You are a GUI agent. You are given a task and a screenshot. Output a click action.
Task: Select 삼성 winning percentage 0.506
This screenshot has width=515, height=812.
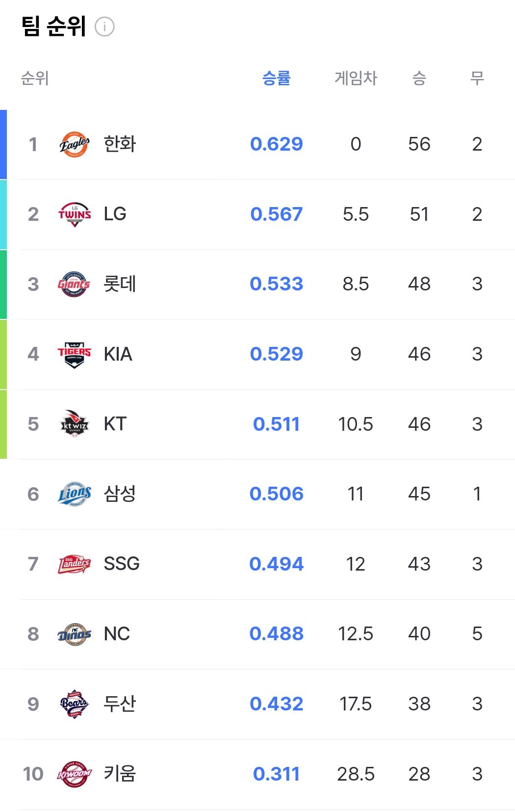[277, 494]
